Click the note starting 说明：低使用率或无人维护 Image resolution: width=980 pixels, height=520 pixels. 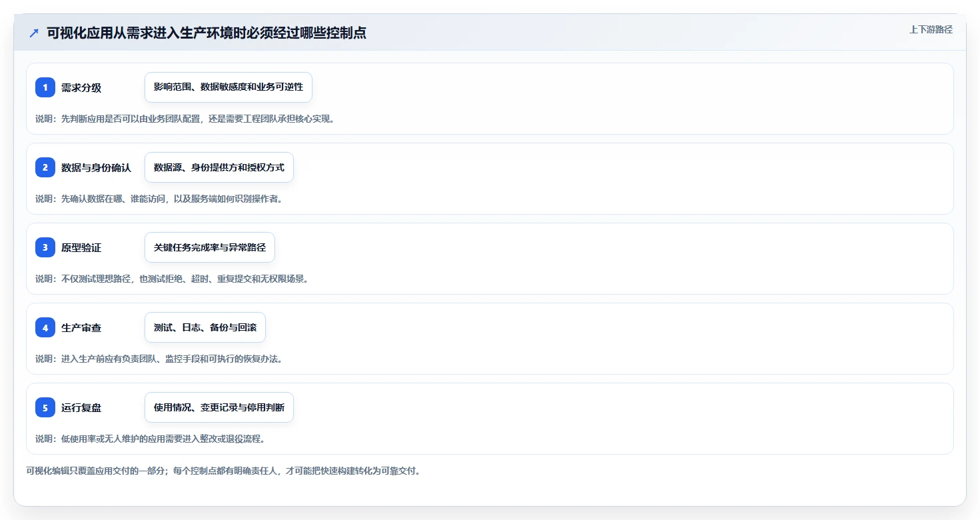(150, 439)
